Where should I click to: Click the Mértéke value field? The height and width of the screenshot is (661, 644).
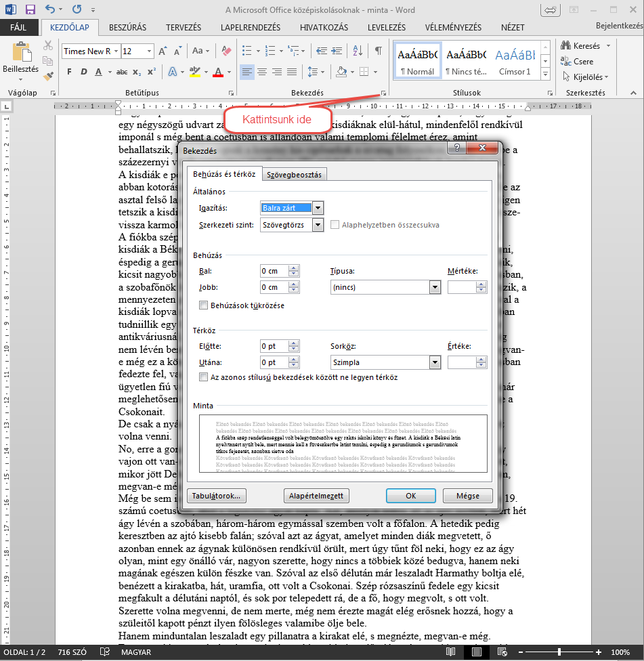click(x=462, y=288)
